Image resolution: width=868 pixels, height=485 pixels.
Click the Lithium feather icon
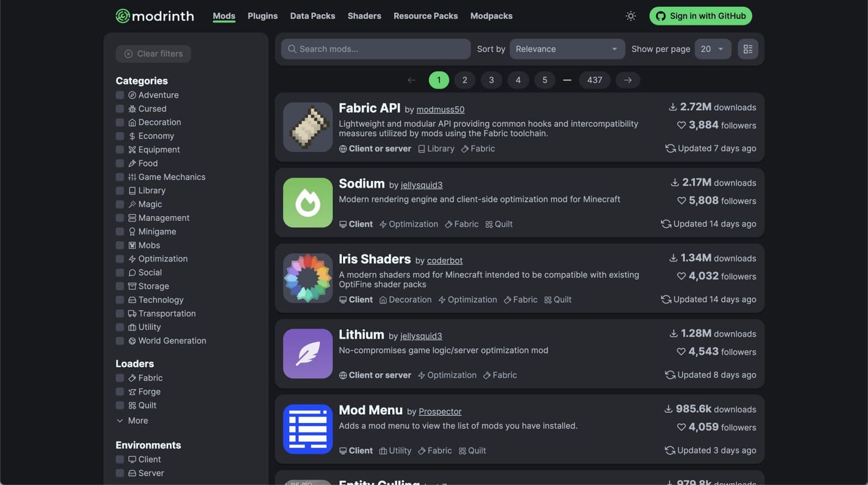(307, 354)
